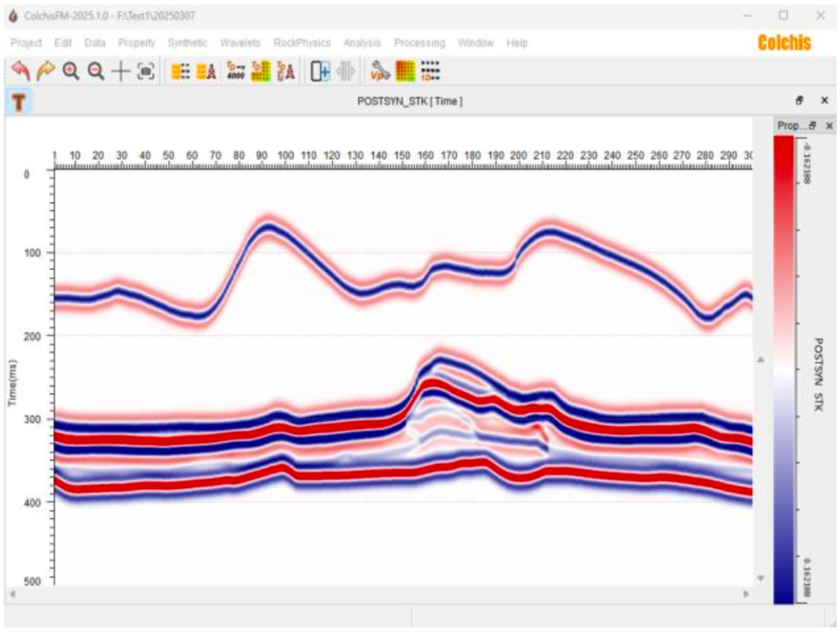This screenshot has width=840, height=632.
Task: Click the 1D arrows toolbar icon
Action: point(430,71)
